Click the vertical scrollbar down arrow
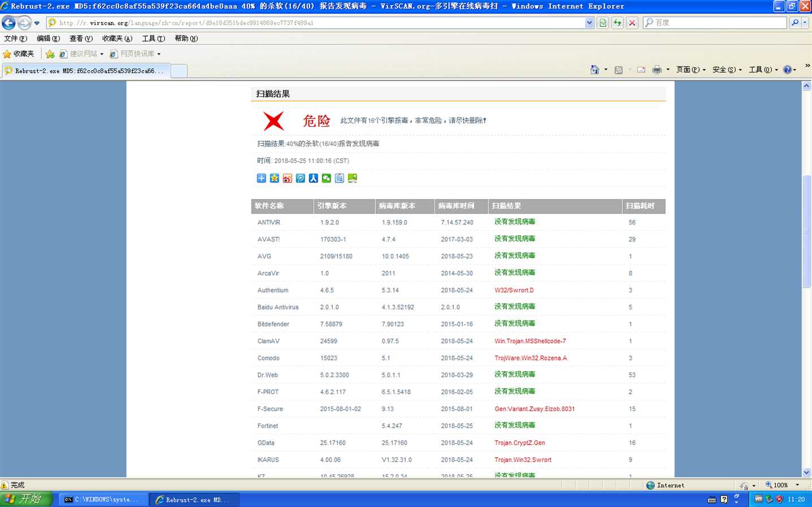812x507 pixels. [806, 473]
